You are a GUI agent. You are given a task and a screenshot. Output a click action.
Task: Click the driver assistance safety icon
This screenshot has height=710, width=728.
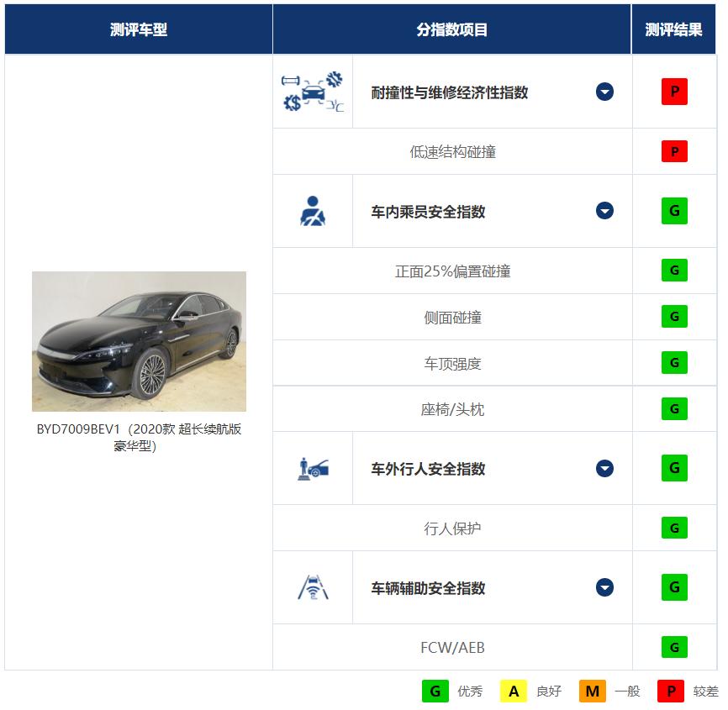click(x=312, y=587)
